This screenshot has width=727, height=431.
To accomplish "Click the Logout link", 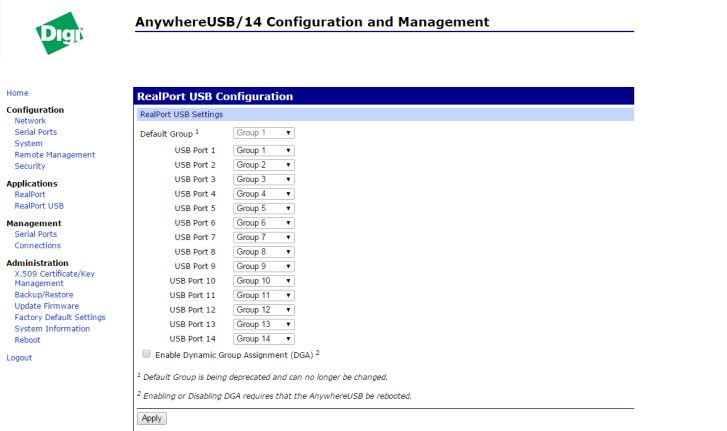I will coord(19,358).
